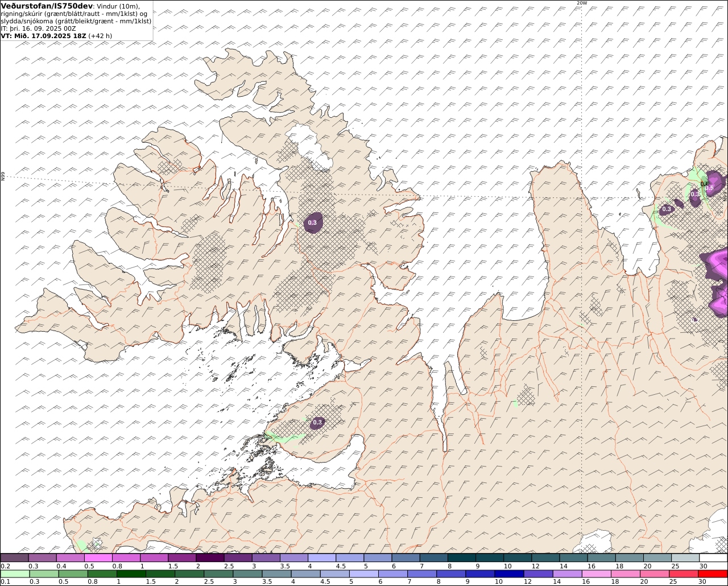Select the bright red swatch labeled 30 in lower legend
728x586 pixels.
pos(713,574)
